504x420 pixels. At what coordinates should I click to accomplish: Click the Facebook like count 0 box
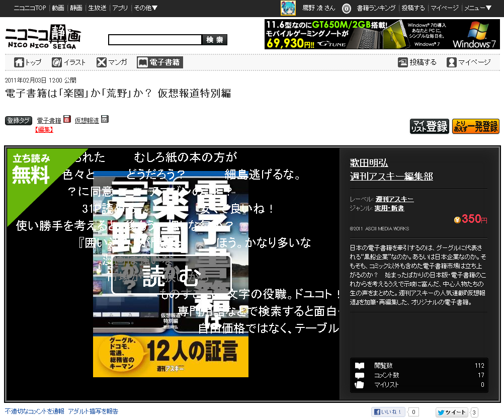[413, 412]
